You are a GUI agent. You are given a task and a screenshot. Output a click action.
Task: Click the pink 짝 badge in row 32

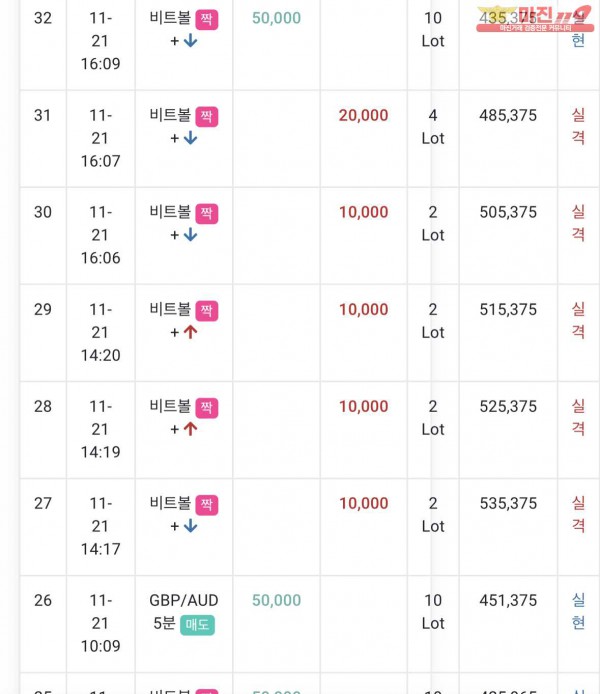point(207,19)
